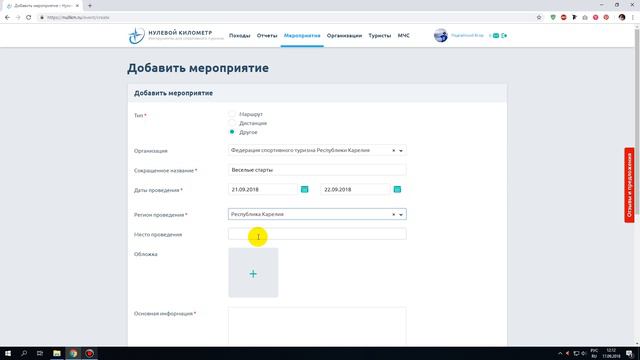Open the Windows Start menu
Image resolution: width=640 pixels, height=360 pixels.
(8, 353)
